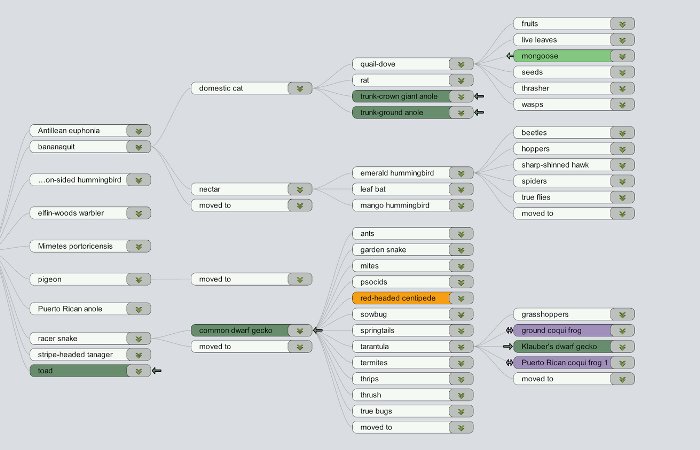Select the spiders node
Screen dimensions: 700x450
point(574,181)
